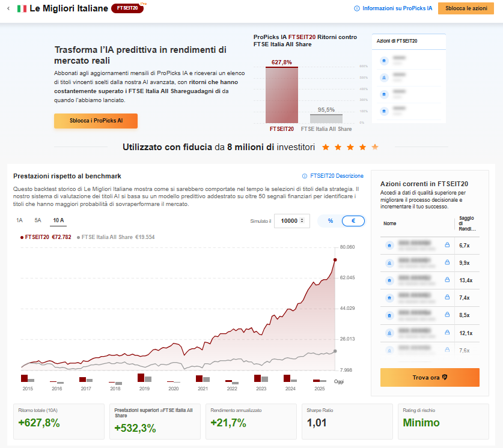Screen dimensions: 503x448
Task: Click the FTSEIT20 Pro badge in header
Action: point(127,8)
